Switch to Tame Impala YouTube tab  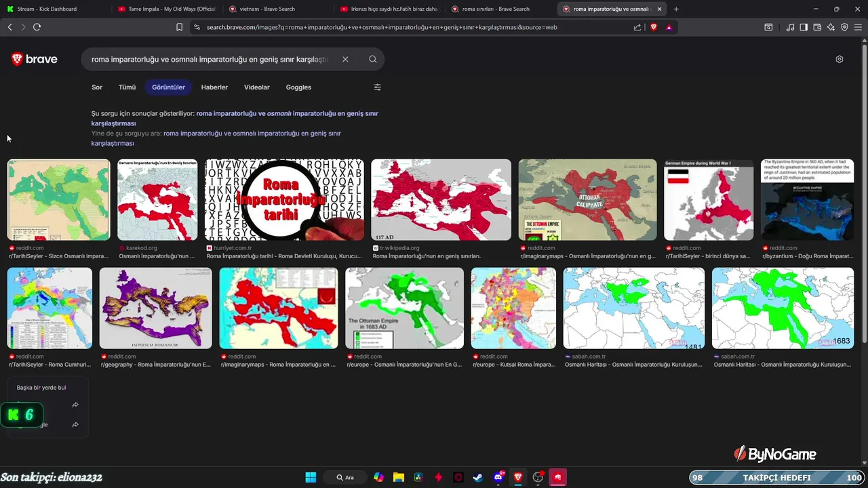[x=166, y=9]
